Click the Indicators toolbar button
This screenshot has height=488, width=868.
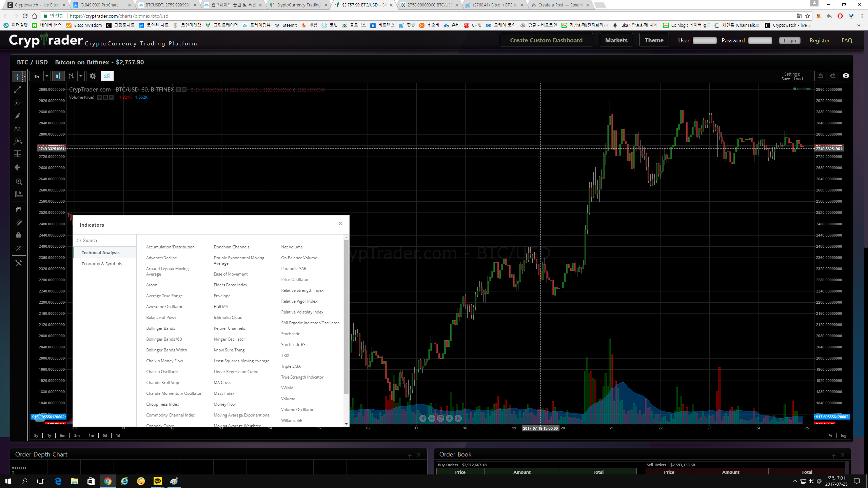[107, 76]
